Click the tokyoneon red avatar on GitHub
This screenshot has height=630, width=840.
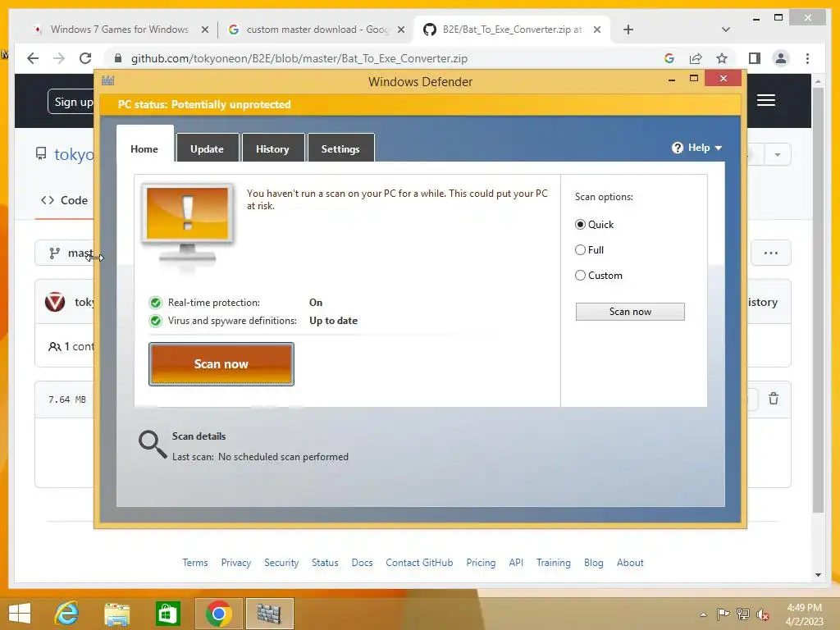pos(55,302)
